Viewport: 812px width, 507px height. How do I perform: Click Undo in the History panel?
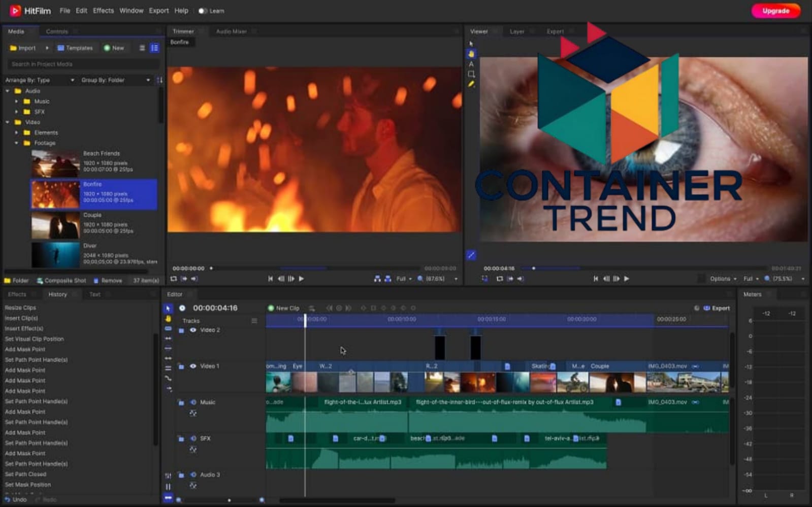(x=16, y=500)
